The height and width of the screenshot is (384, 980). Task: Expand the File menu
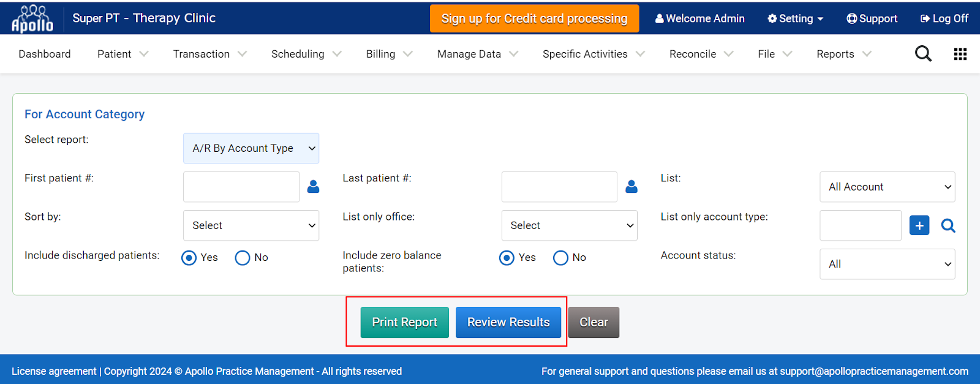point(775,54)
